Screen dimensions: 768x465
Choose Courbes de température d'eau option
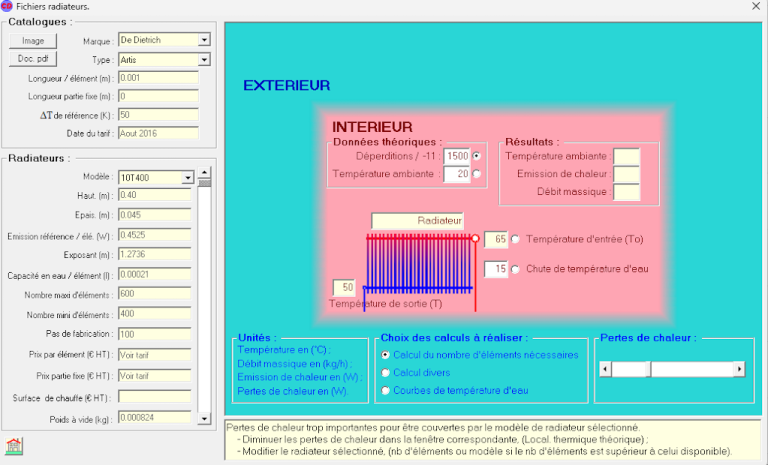coord(385,391)
